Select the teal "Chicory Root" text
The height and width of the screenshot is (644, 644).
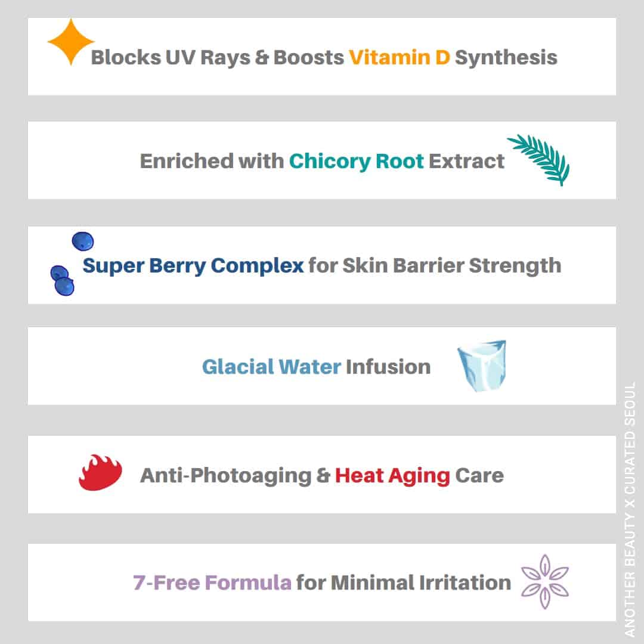pyautogui.click(x=357, y=161)
